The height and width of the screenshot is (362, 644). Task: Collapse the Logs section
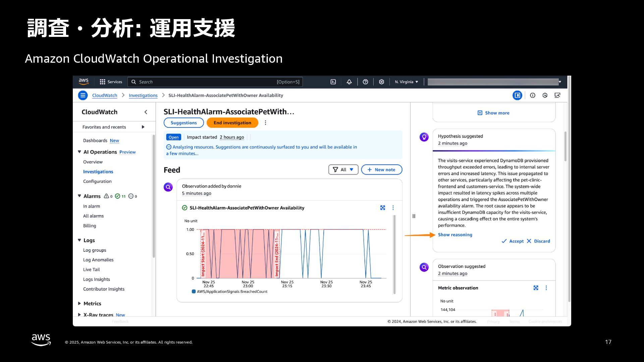tap(79, 240)
